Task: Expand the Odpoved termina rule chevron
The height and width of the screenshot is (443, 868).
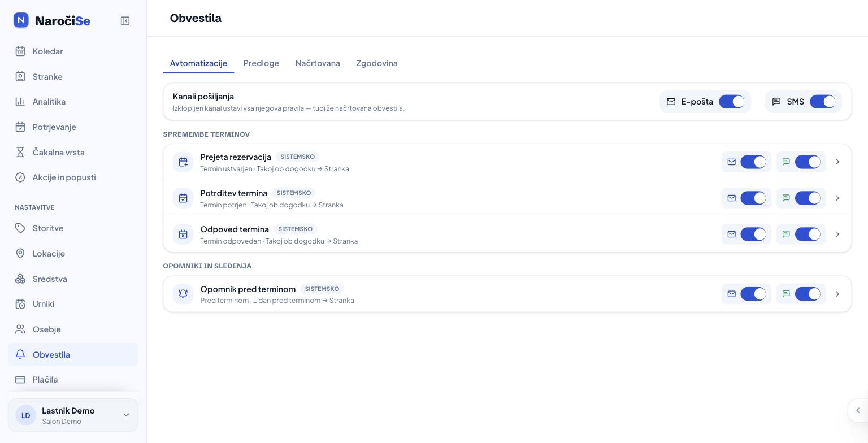Action: pos(837,234)
